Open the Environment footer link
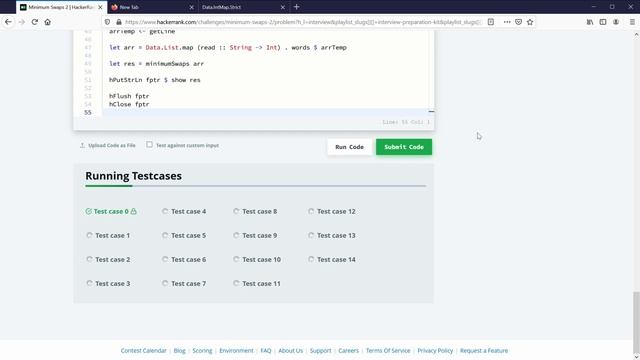Image resolution: width=640 pixels, height=360 pixels. point(236,351)
